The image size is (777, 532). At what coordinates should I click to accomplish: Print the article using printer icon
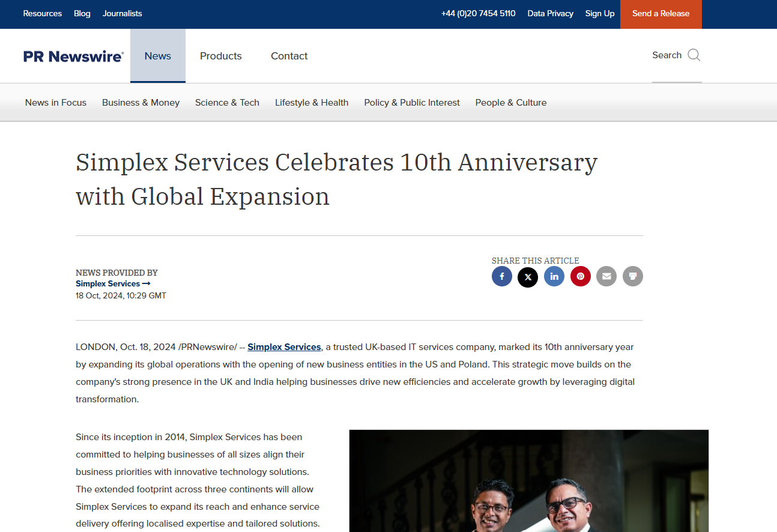coord(633,276)
